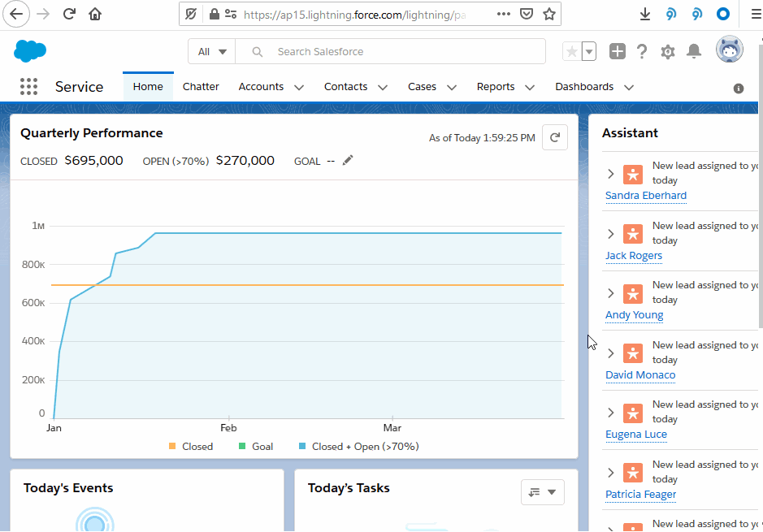Open the Patricia Feager lead link
The height and width of the screenshot is (532, 763).
[x=641, y=494]
